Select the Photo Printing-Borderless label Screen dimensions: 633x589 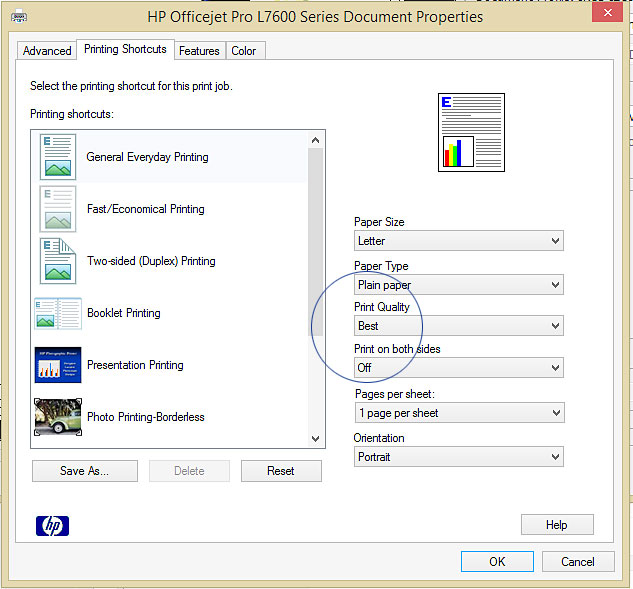click(x=146, y=417)
